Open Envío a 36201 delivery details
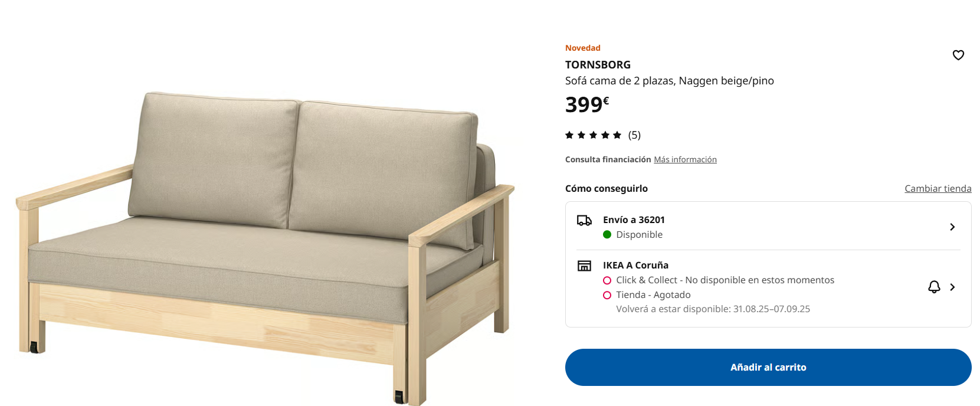 coord(768,227)
